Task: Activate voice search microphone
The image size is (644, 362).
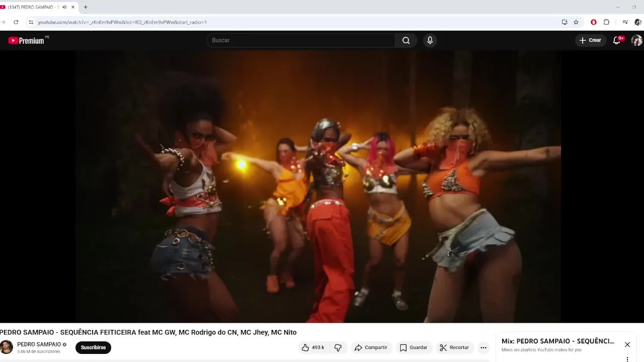Action: point(430,40)
